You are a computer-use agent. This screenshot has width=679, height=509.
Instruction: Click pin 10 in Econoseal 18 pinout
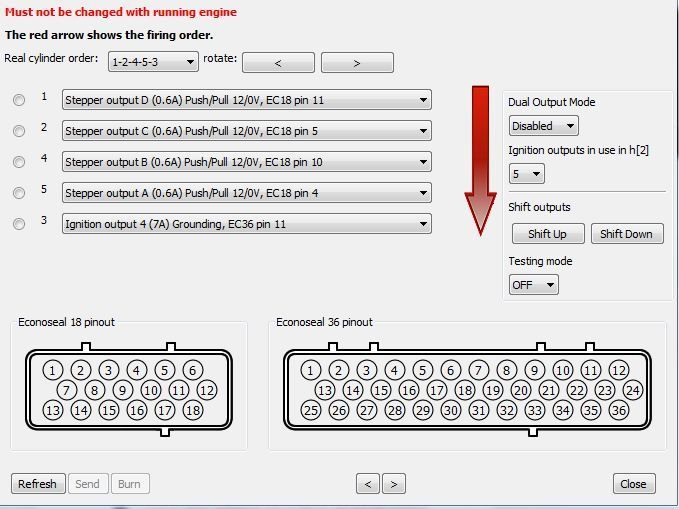point(151,390)
